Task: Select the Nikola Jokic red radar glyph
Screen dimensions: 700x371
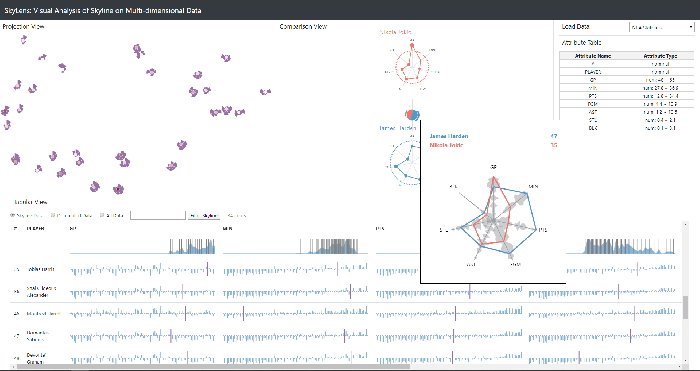Action: (x=412, y=66)
